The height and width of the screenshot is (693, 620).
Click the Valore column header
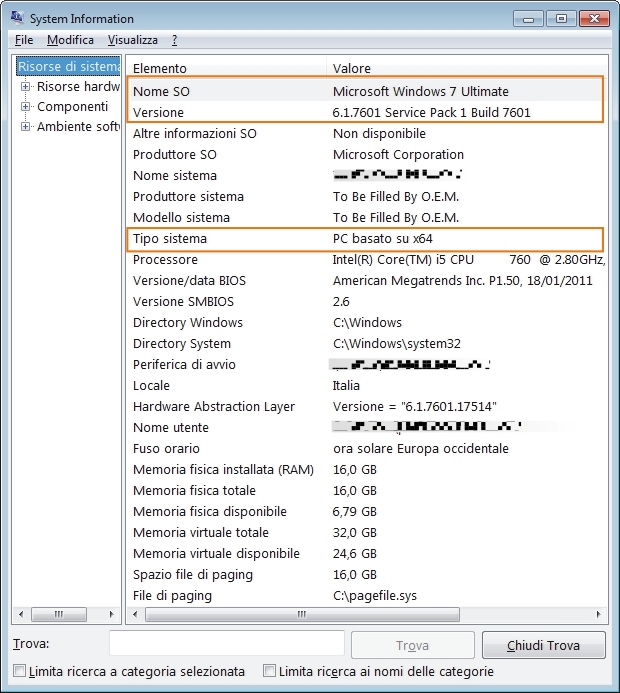pos(467,68)
